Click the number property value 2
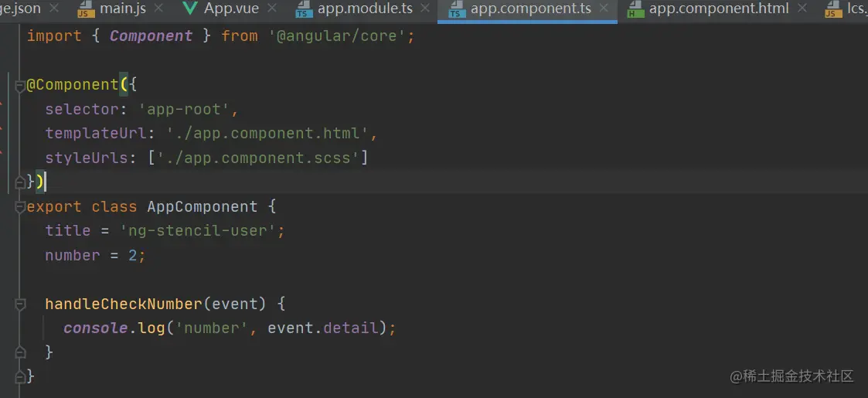 click(133, 256)
